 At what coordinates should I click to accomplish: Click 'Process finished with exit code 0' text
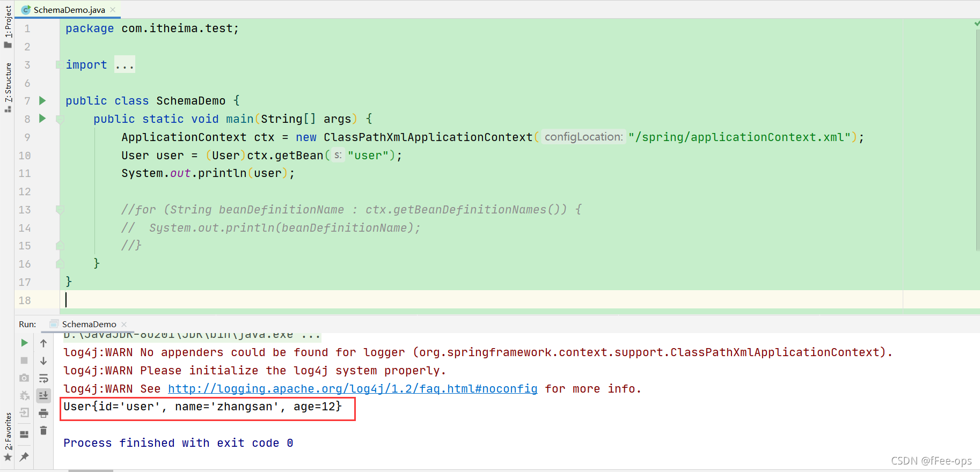(x=178, y=443)
